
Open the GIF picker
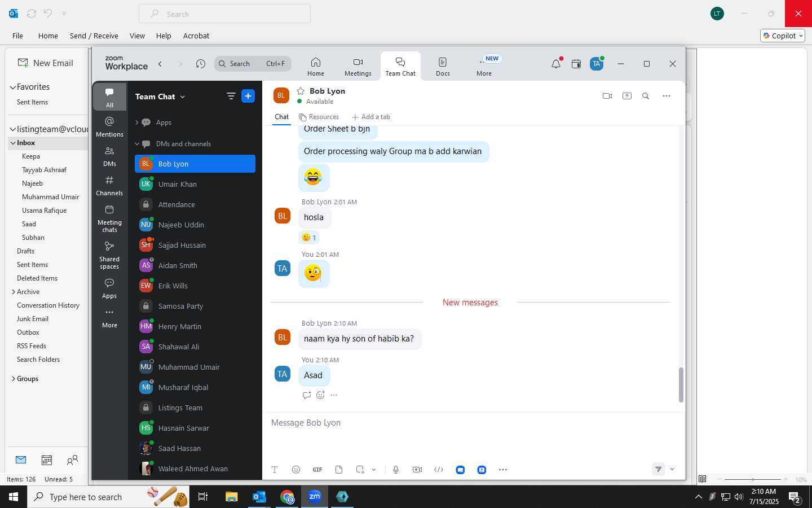click(317, 470)
